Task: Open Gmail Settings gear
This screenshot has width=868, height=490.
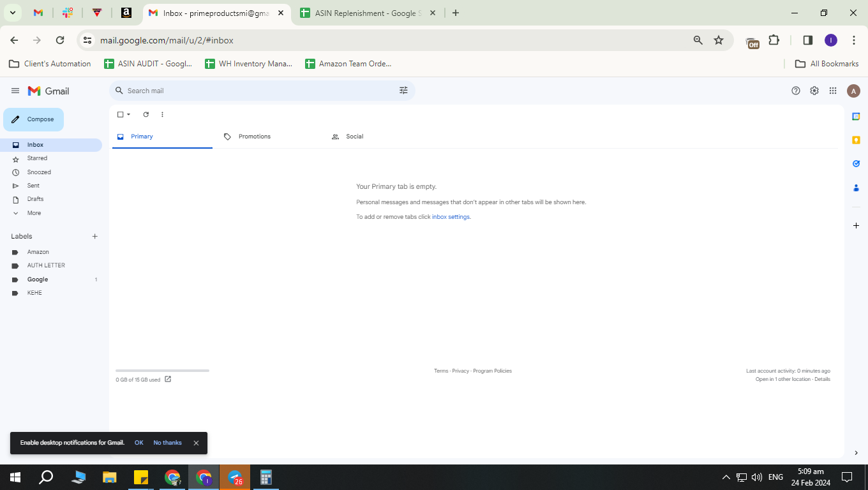Action: point(814,91)
